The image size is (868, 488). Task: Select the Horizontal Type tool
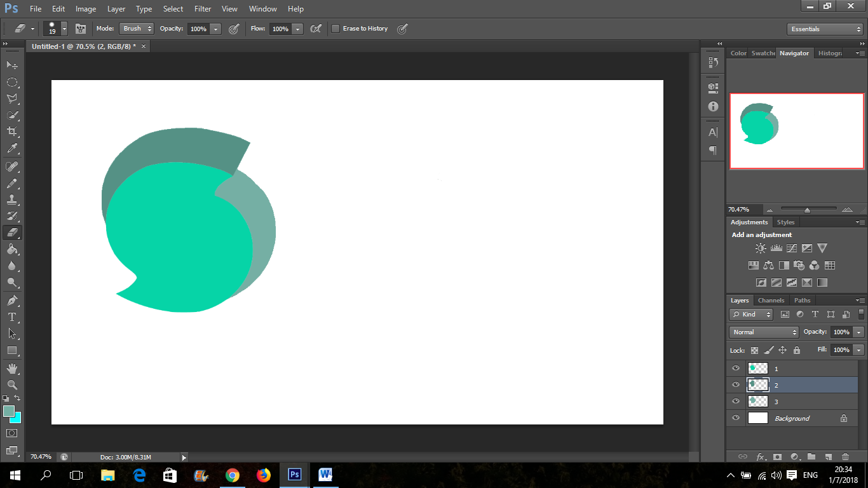[x=12, y=316]
